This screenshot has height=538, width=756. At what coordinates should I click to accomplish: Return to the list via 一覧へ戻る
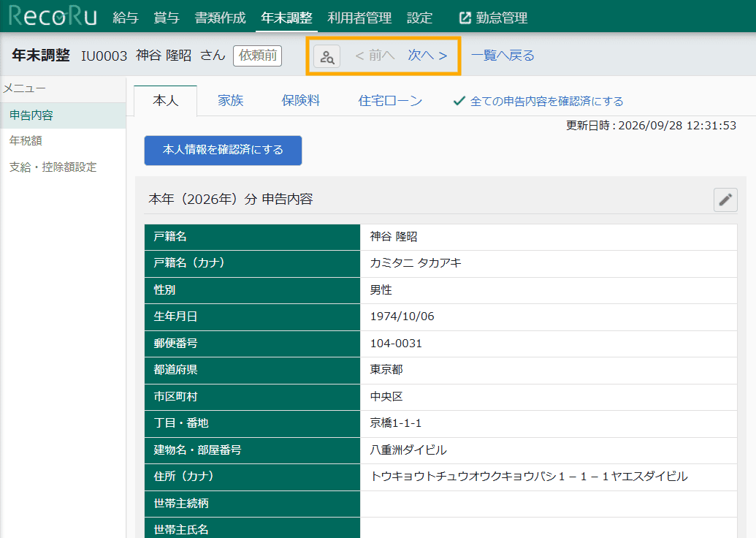click(x=503, y=56)
